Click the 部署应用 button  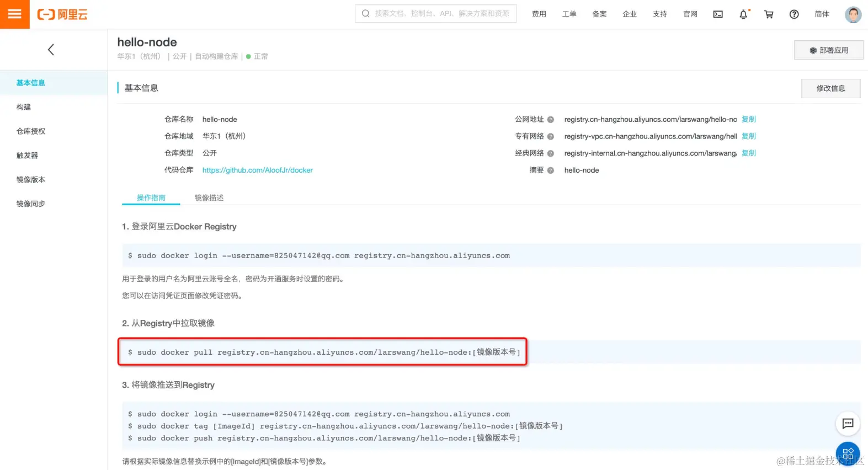828,50
